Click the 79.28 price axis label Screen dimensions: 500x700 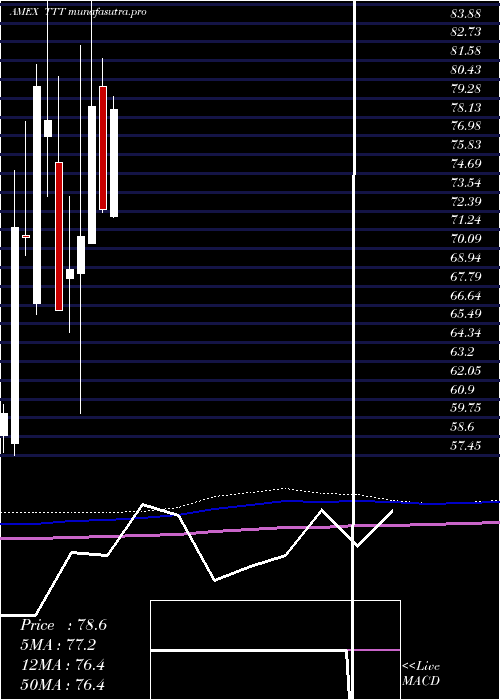coord(466,89)
